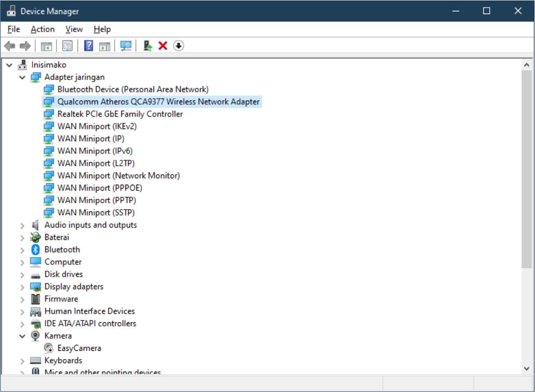This screenshot has width=535, height=392.
Task: Select the EasyCamera device label
Action: (79, 349)
